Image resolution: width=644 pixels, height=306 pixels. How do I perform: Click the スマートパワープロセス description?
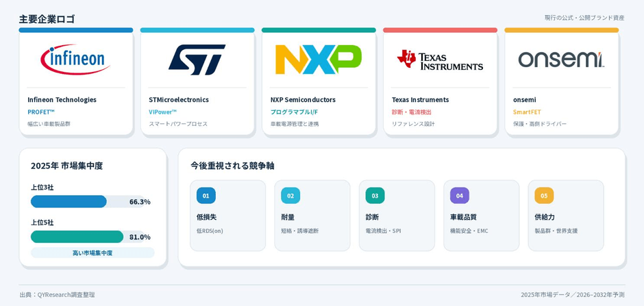click(178, 123)
